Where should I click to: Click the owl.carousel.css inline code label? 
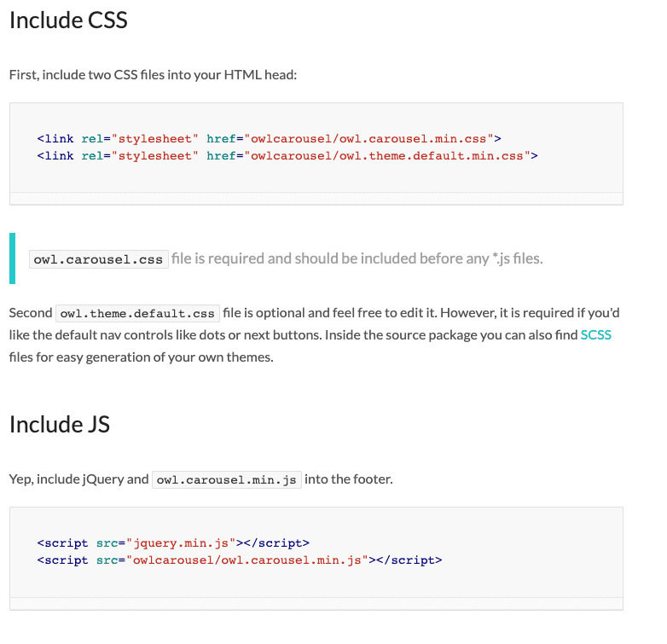pos(98,259)
